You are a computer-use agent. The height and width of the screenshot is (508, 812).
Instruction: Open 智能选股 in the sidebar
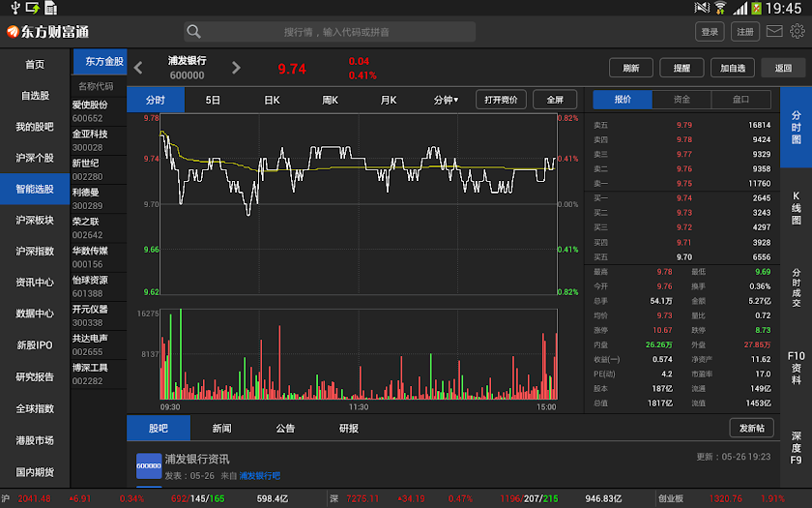[x=35, y=190]
